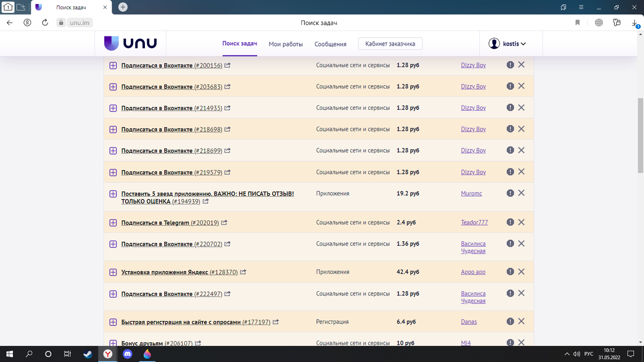
Task: Open Кабинет заказчика button
Action: click(391, 44)
